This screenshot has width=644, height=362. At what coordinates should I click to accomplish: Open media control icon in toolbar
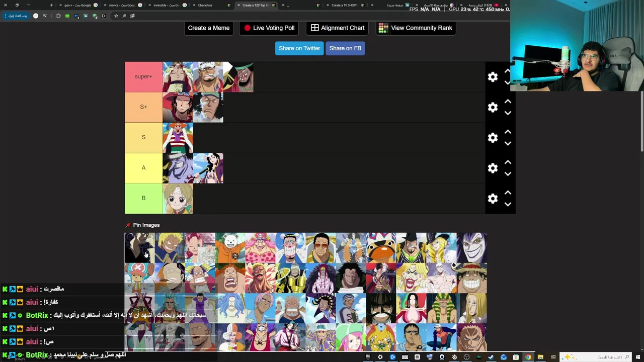(x=45, y=16)
